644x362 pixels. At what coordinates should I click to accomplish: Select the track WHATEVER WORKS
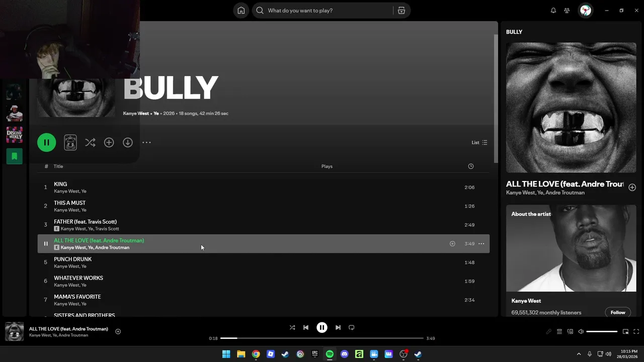coord(263,281)
